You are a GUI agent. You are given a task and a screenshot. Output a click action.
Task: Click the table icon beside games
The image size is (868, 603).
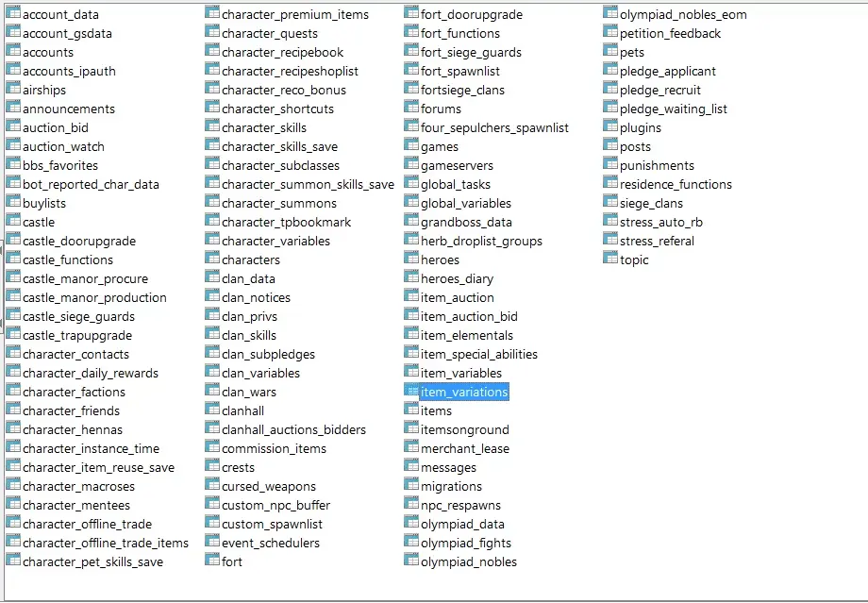411,144
